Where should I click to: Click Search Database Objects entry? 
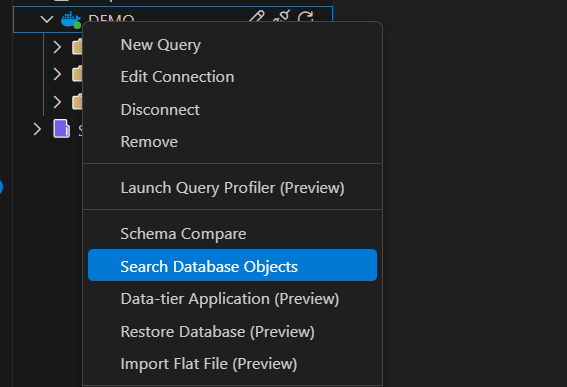[x=232, y=265]
